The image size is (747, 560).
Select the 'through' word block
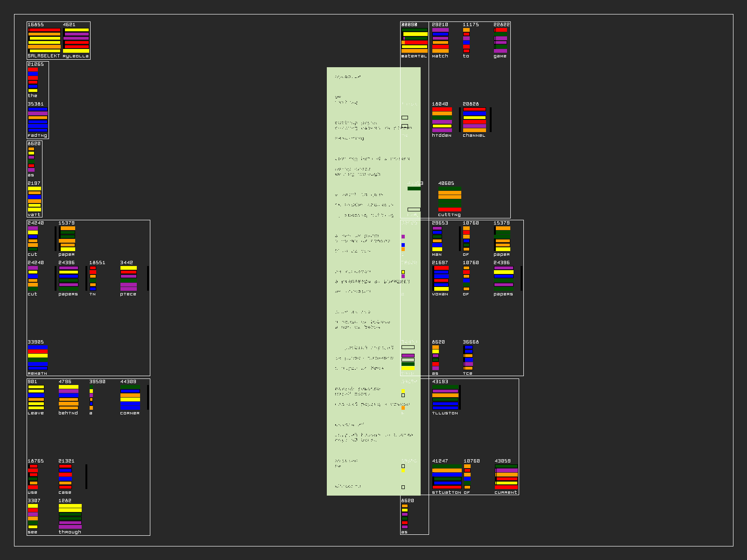pos(70,516)
